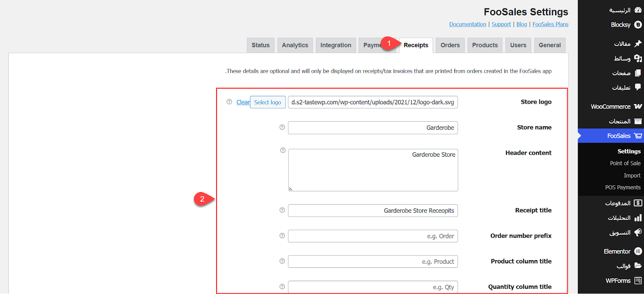The image size is (644, 294).
Task: Open the WooCommerce icon in the sidebar
Action: point(638,106)
